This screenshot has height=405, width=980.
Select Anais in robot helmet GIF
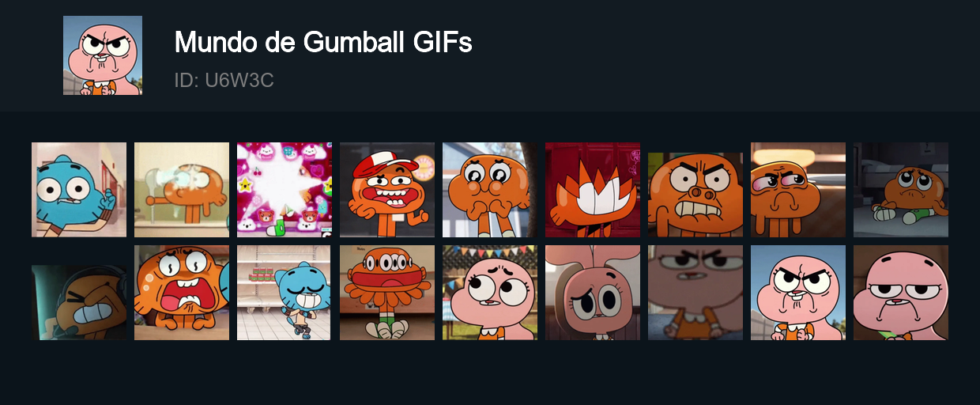point(593,293)
